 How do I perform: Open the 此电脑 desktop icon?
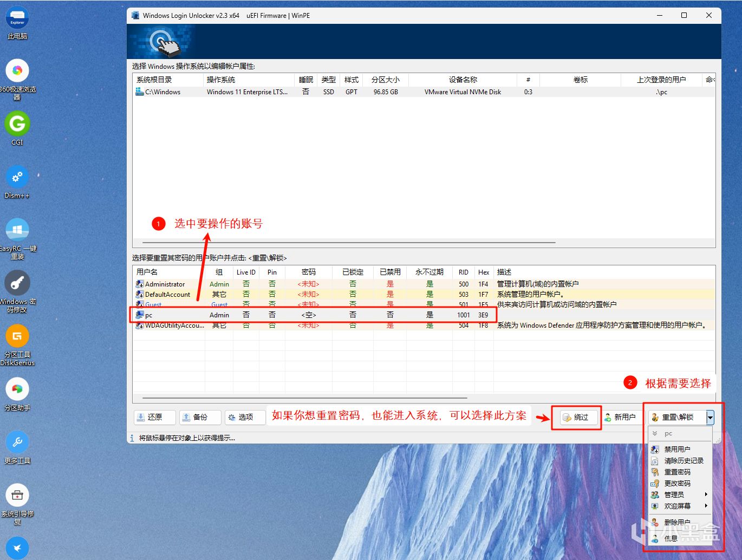pyautogui.click(x=17, y=23)
